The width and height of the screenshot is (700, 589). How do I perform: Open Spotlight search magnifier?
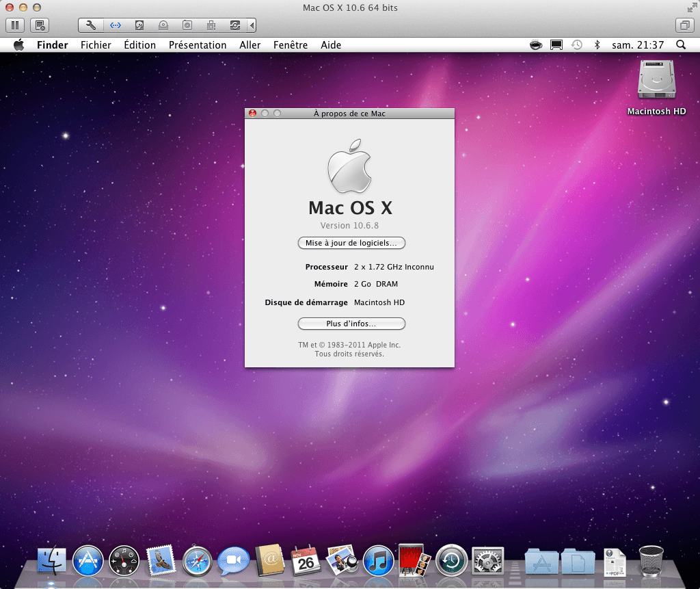pyautogui.click(x=681, y=44)
